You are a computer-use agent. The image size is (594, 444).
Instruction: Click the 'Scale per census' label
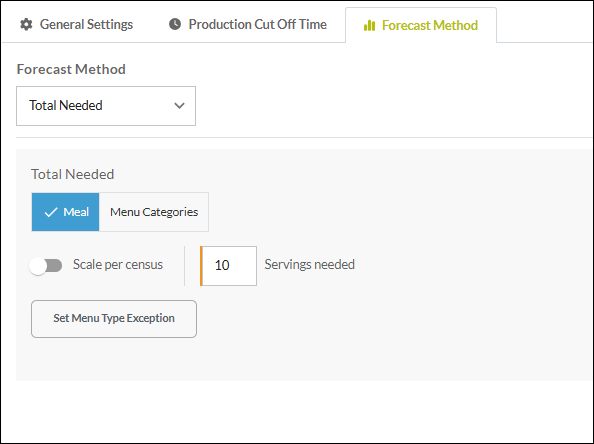(118, 264)
